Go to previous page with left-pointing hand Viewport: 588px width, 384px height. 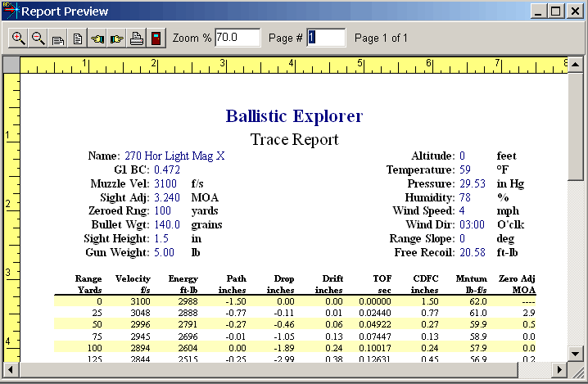(97, 38)
